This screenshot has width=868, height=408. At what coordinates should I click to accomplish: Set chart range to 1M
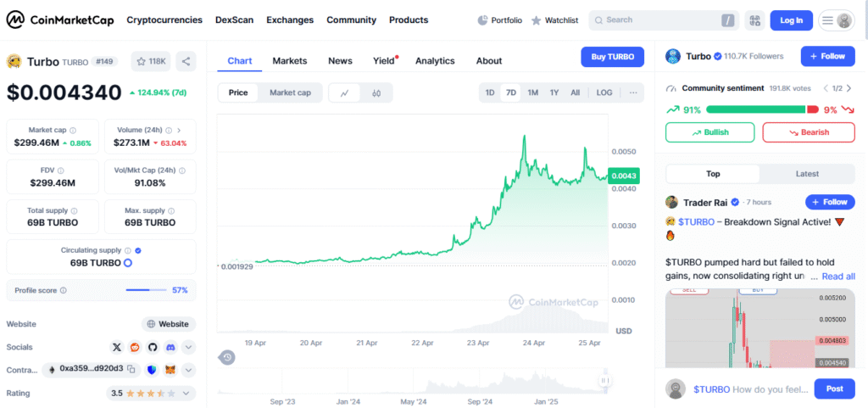(x=532, y=93)
